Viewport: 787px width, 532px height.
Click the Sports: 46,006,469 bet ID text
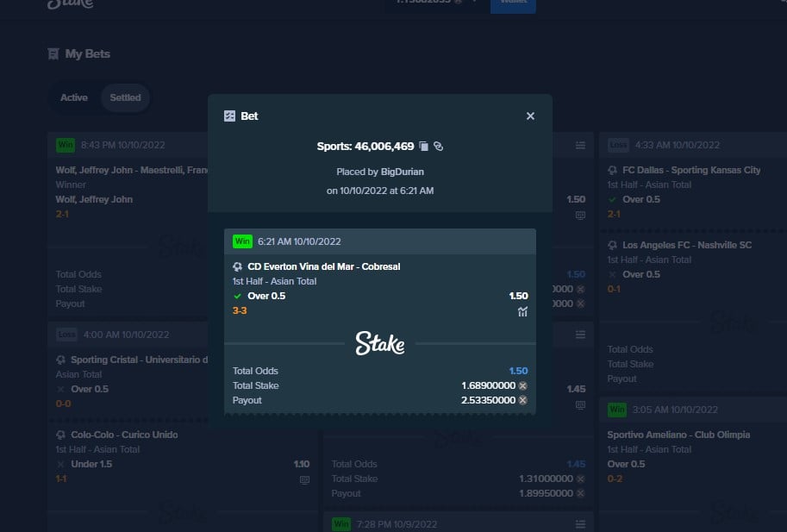click(365, 146)
